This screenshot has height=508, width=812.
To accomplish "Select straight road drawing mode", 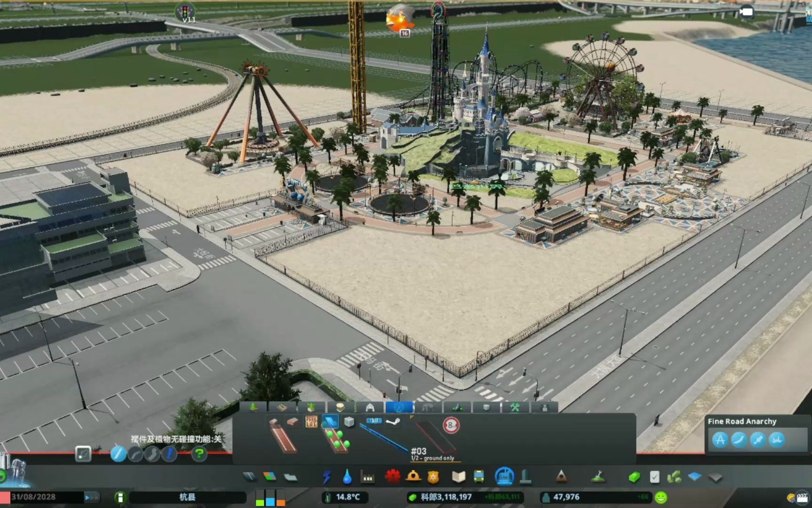I will click(118, 454).
